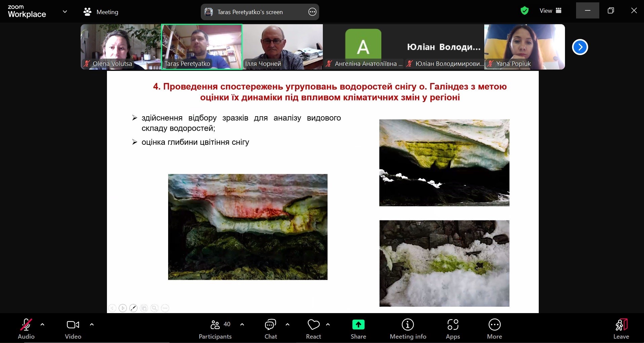Unmute the microphone via Audio button
This screenshot has height=343, width=644.
[26, 329]
